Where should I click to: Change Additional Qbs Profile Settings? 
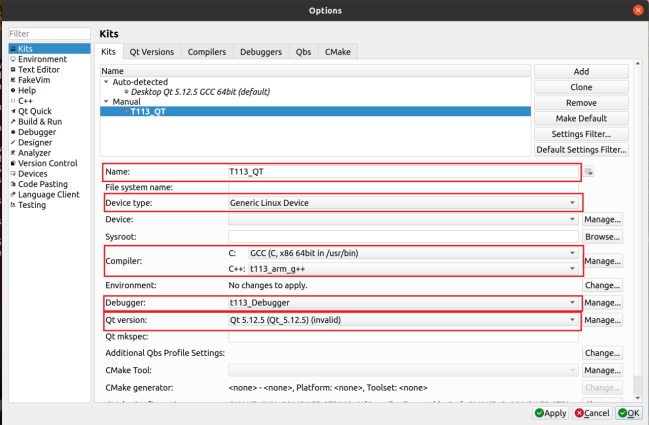tap(602, 353)
